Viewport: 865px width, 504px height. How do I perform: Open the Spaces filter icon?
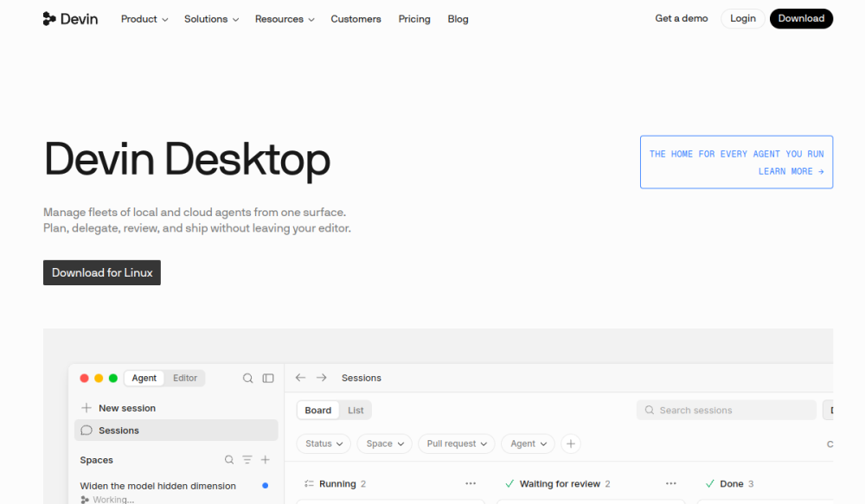tap(247, 460)
